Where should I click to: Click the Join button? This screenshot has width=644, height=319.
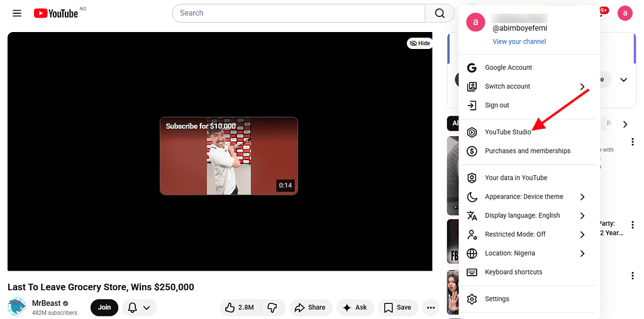pos(104,308)
